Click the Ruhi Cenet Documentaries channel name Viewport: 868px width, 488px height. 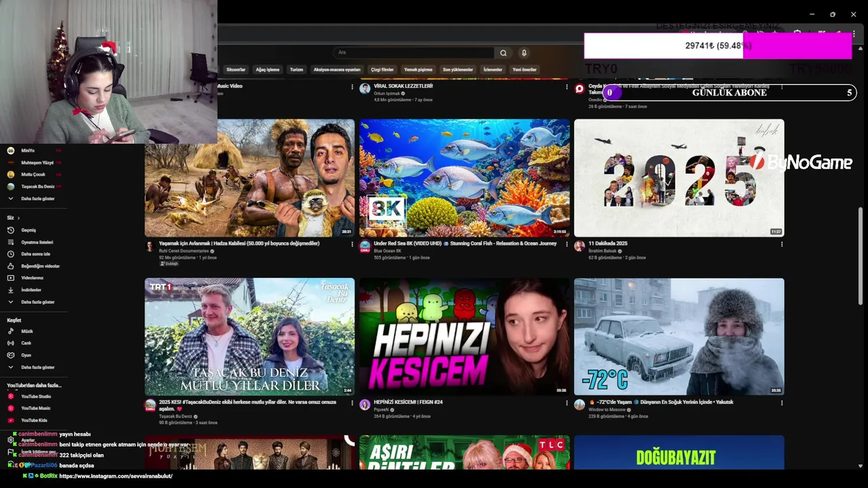tap(184, 251)
